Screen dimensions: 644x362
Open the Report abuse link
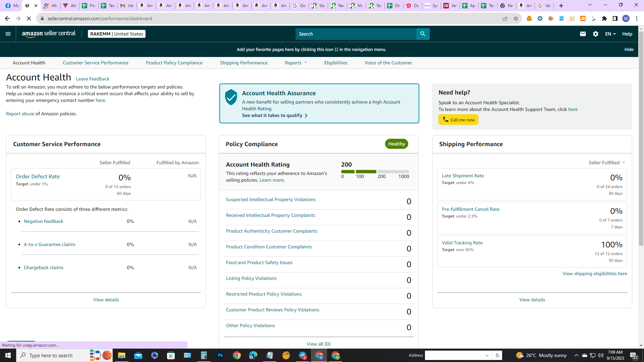coord(20,114)
